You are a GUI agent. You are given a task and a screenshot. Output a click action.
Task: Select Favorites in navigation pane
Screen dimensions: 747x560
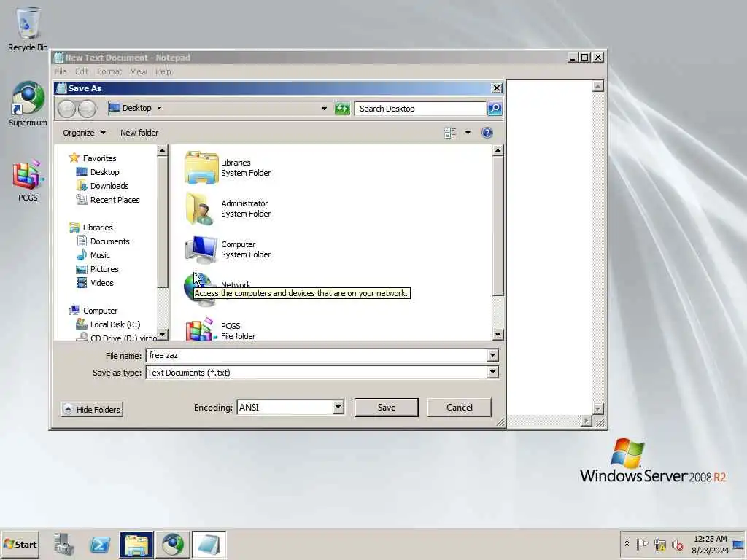pyautogui.click(x=99, y=158)
